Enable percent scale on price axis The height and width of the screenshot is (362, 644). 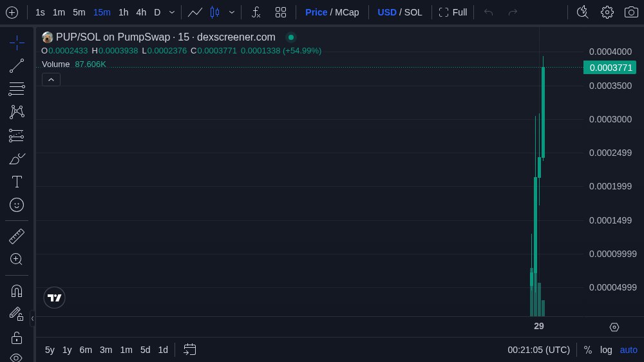click(587, 350)
